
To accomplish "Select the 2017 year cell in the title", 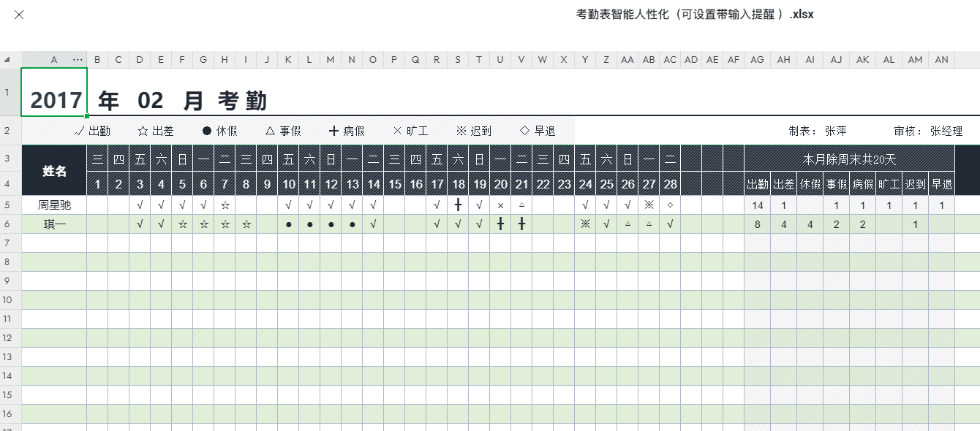I will coord(55,92).
